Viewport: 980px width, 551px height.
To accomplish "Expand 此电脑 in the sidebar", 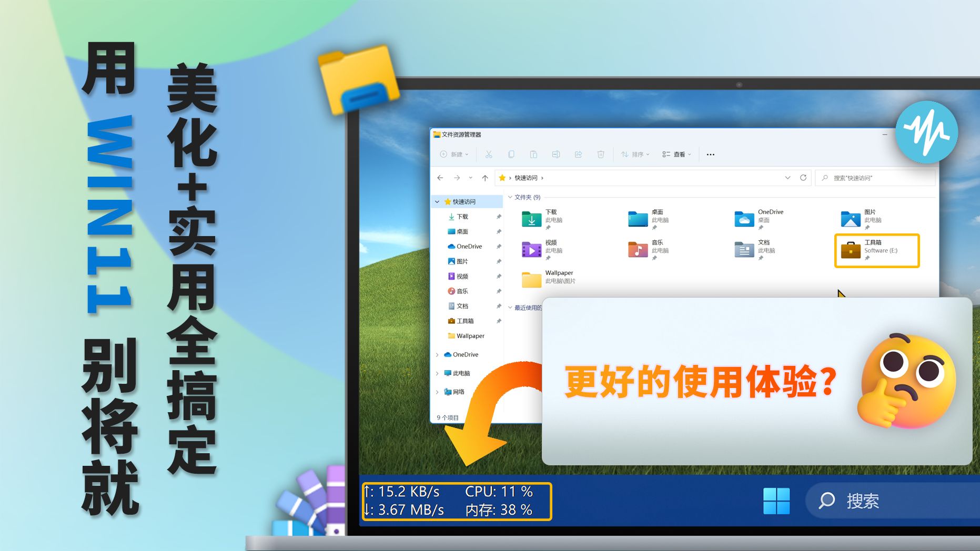I will 436,373.
